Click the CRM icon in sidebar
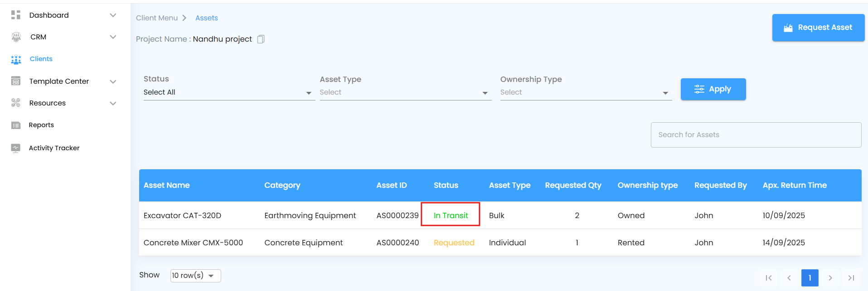The width and height of the screenshot is (868, 291). click(16, 37)
